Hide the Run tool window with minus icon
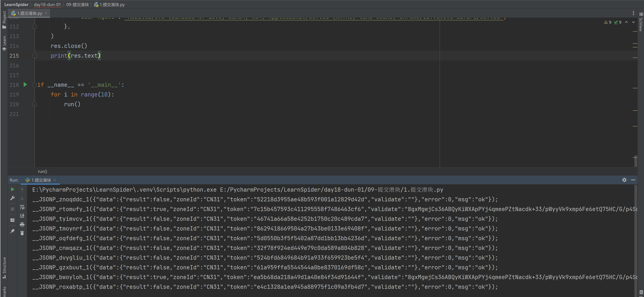Image resolution: width=644 pixels, height=297 pixels. click(633, 180)
